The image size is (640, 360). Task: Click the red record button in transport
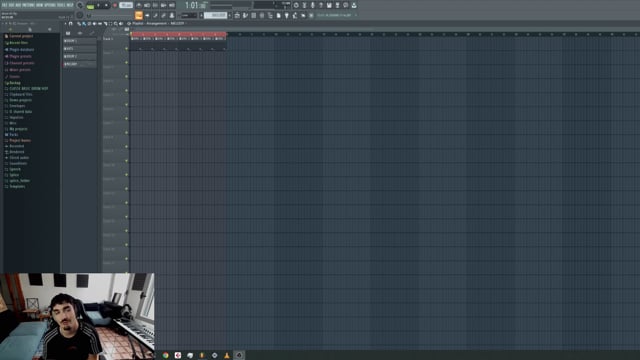coord(115,5)
